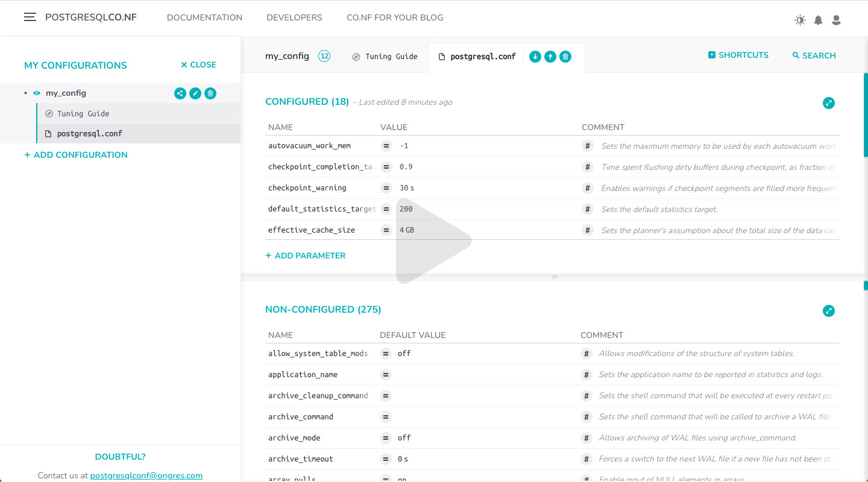868x482 pixels.
Task: Download the my_config configuration file
Action: 535,56
